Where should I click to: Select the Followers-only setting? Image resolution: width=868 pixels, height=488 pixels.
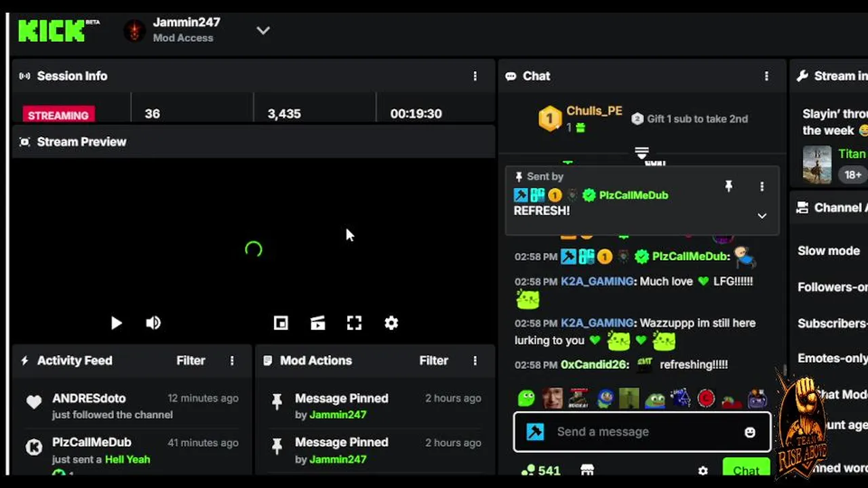(x=833, y=287)
